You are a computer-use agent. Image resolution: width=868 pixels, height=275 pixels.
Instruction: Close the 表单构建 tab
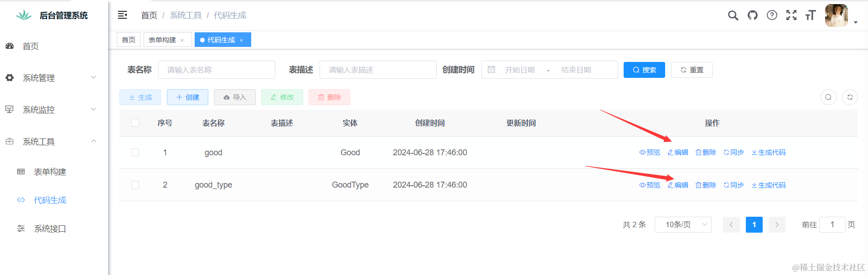[x=182, y=41]
